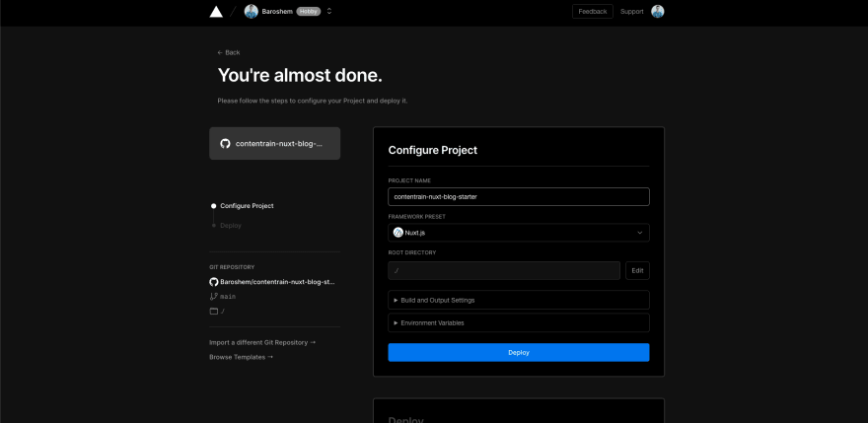The height and width of the screenshot is (423, 868).
Task: Click the Framework Preset chevron arrow
Action: (x=639, y=233)
